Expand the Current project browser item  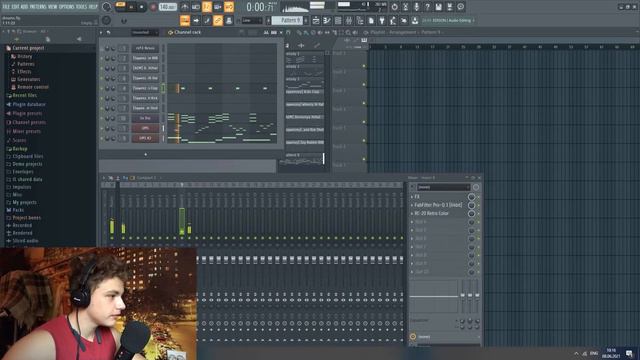pyautogui.click(x=28, y=48)
